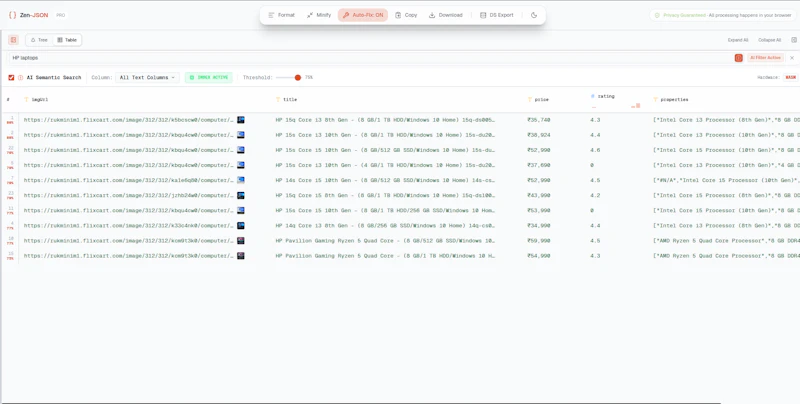Screen dimensions: 800x404
Task: Click image URL containing k5bcscw0
Action: [x=129, y=120]
